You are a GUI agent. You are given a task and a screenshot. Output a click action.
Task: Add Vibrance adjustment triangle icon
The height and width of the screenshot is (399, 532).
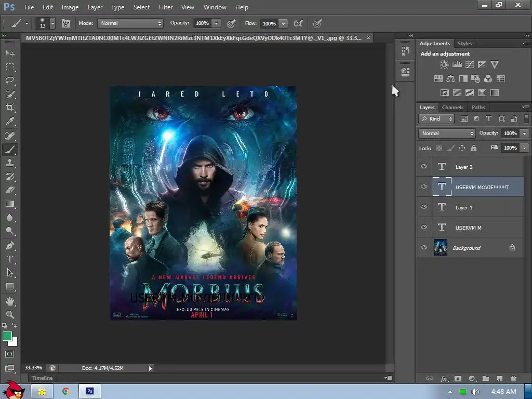click(495, 64)
